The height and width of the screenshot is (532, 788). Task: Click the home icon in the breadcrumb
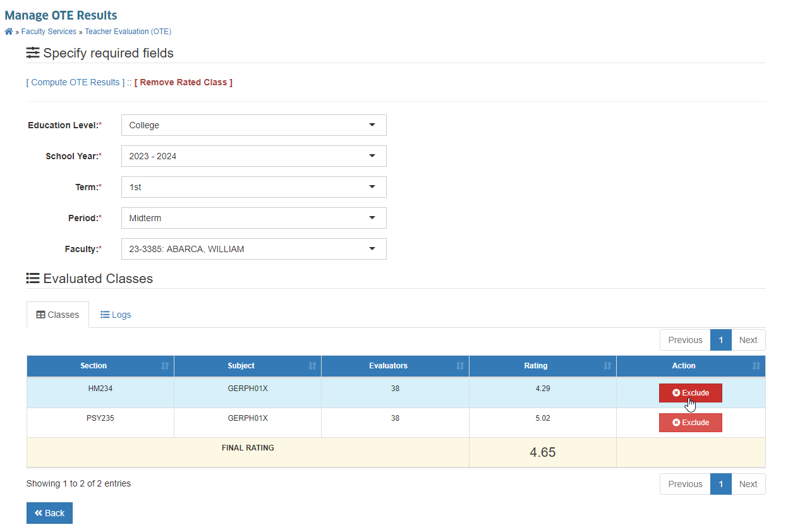(9, 32)
